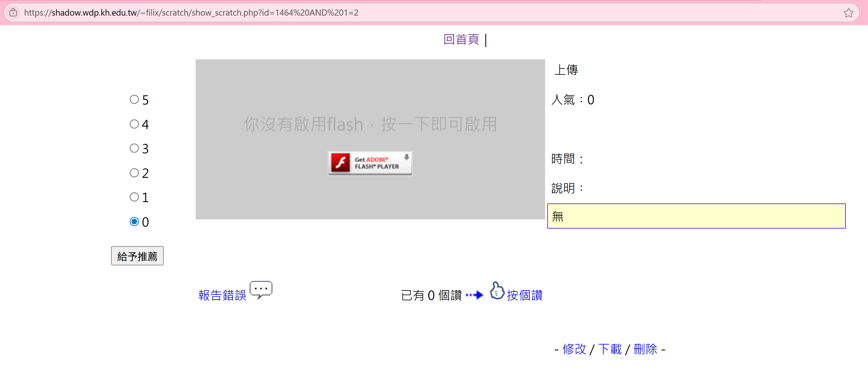Click the browser address bar URL
This screenshot has height=371, width=868.
coord(191,13)
